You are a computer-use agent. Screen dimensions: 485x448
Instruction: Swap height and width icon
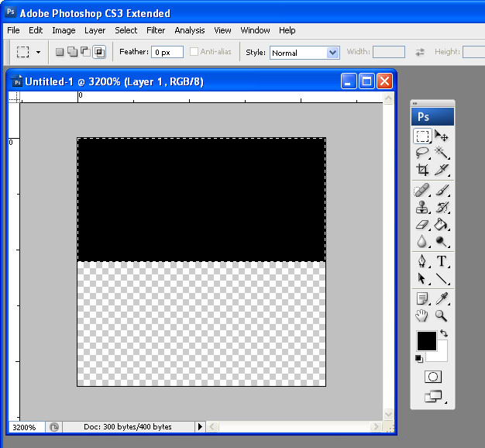click(420, 52)
